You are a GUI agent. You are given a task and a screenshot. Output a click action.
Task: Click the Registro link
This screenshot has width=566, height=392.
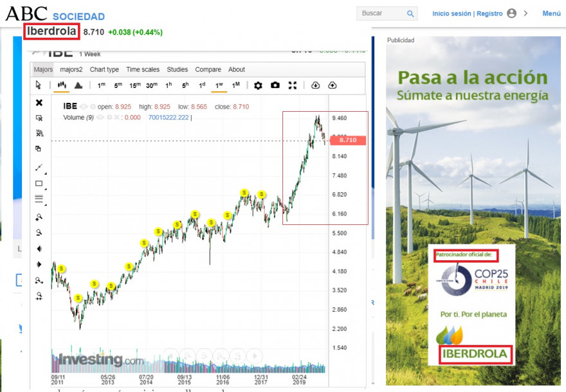click(x=489, y=13)
